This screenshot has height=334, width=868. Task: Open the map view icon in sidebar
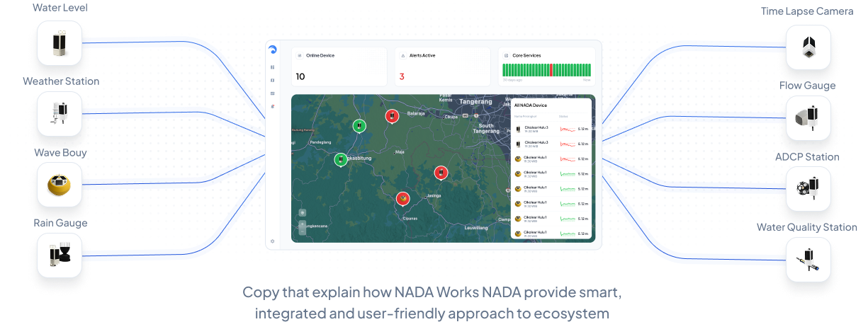click(273, 80)
